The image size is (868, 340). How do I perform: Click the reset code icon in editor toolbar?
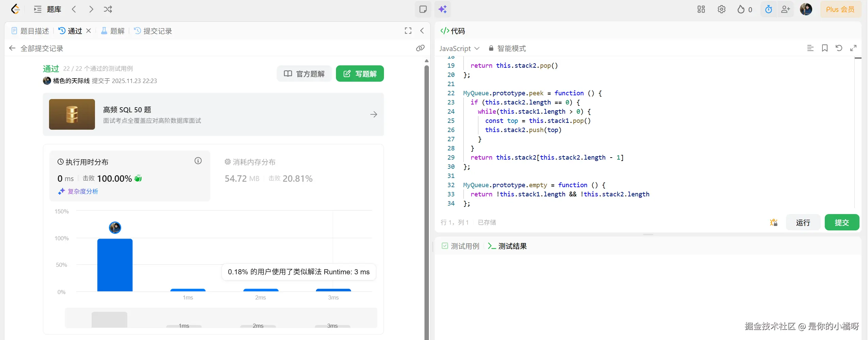(x=839, y=48)
